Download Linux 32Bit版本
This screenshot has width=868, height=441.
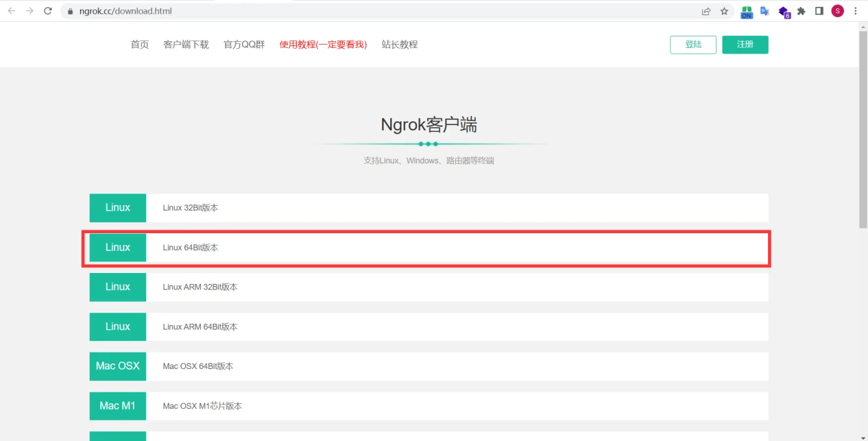[429, 208]
